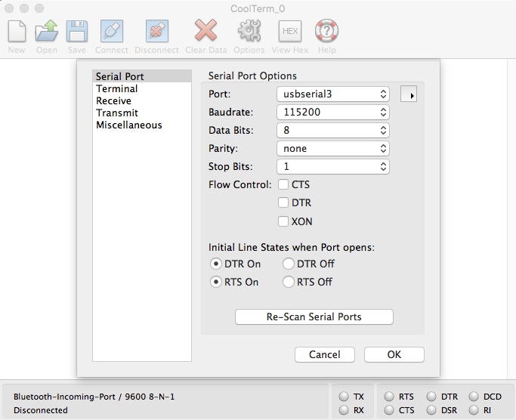
Task: Click the New document toolbar icon
Action: [17, 32]
